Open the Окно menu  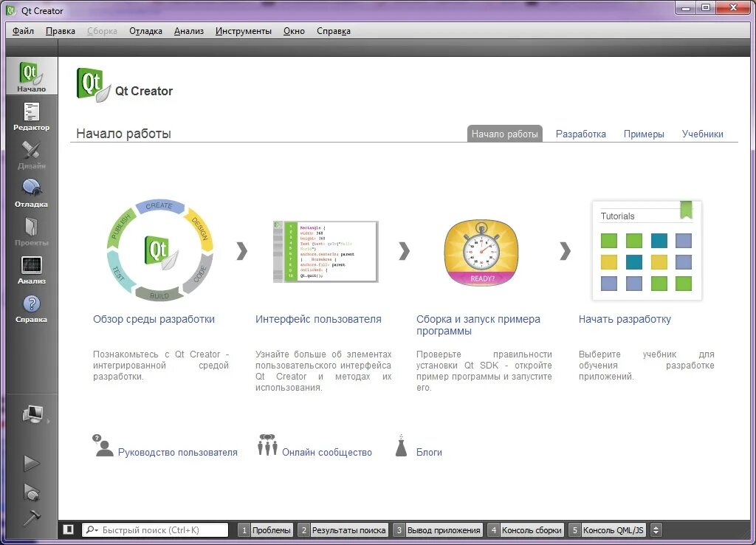[294, 31]
